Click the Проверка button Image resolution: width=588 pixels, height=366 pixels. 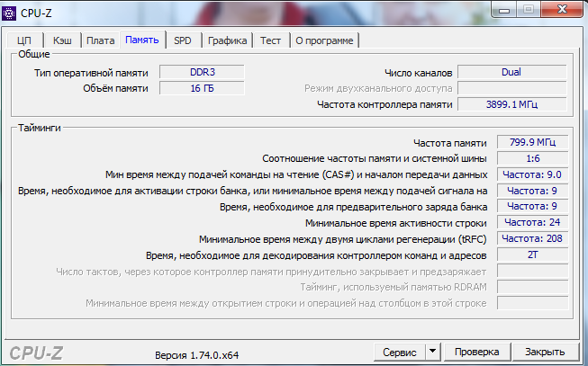(x=476, y=353)
